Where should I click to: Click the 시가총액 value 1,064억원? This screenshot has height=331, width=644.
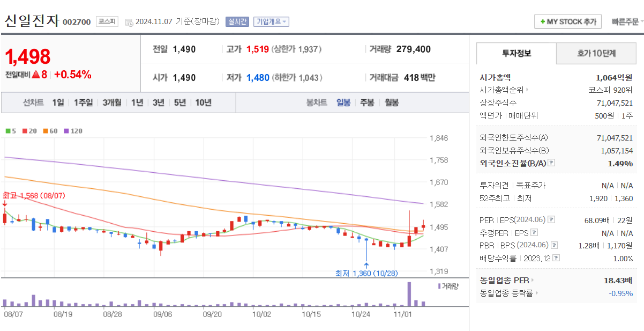[x=614, y=77]
